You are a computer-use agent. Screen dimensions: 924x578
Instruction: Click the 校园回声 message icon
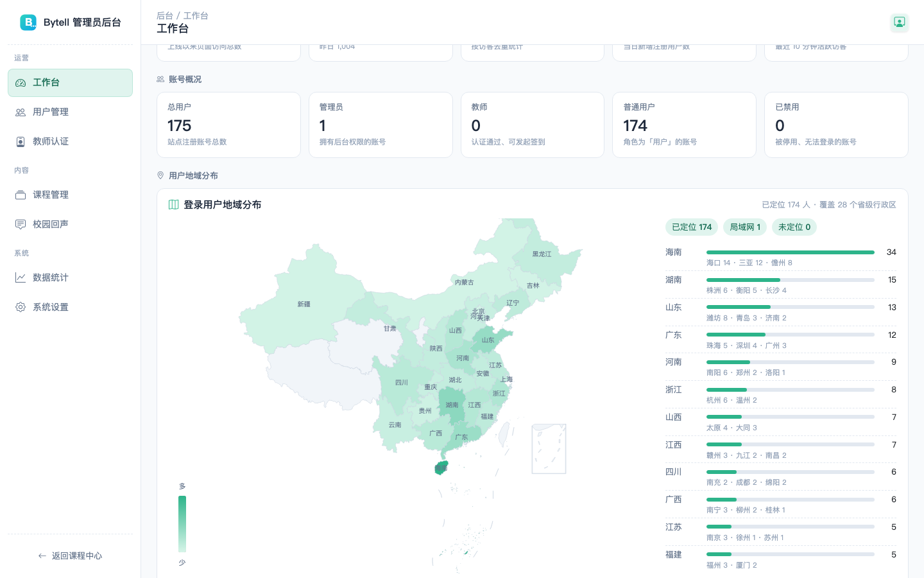[x=21, y=225]
